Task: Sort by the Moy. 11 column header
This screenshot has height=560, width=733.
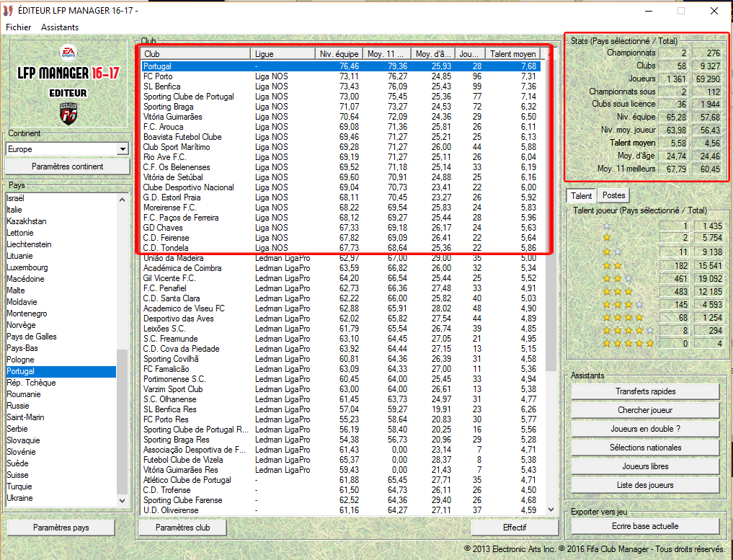Action: 387,54
